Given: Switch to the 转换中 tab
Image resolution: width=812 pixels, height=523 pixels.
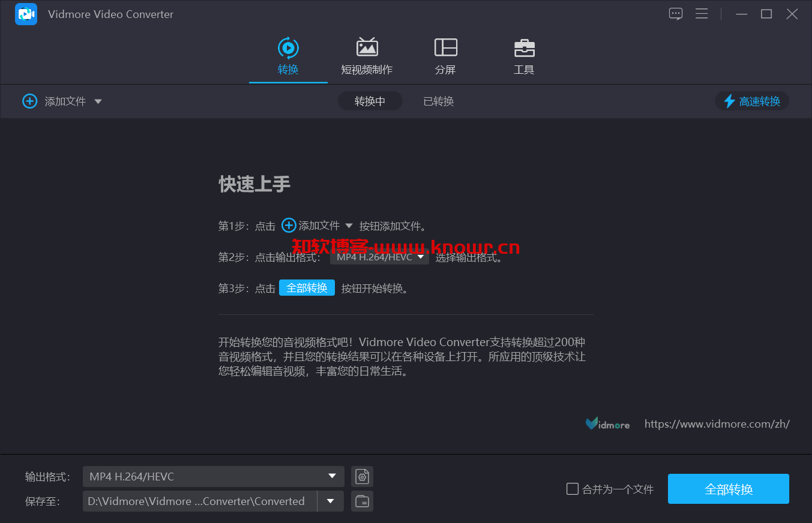Looking at the screenshot, I should pyautogui.click(x=370, y=101).
